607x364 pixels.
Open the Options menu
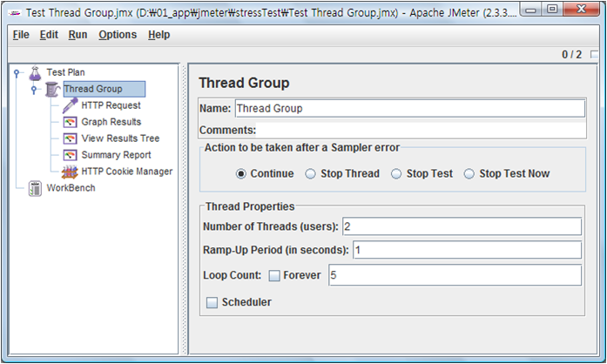(118, 35)
